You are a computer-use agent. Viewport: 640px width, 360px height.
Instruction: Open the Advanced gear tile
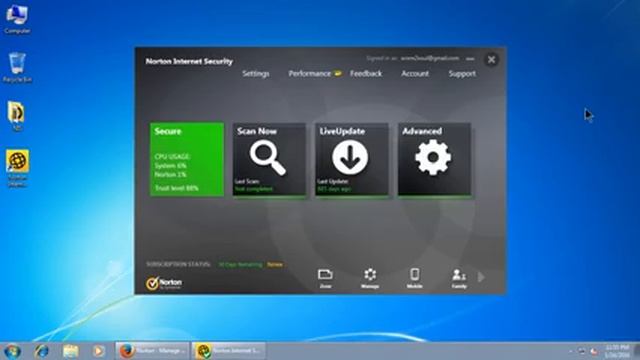click(434, 159)
